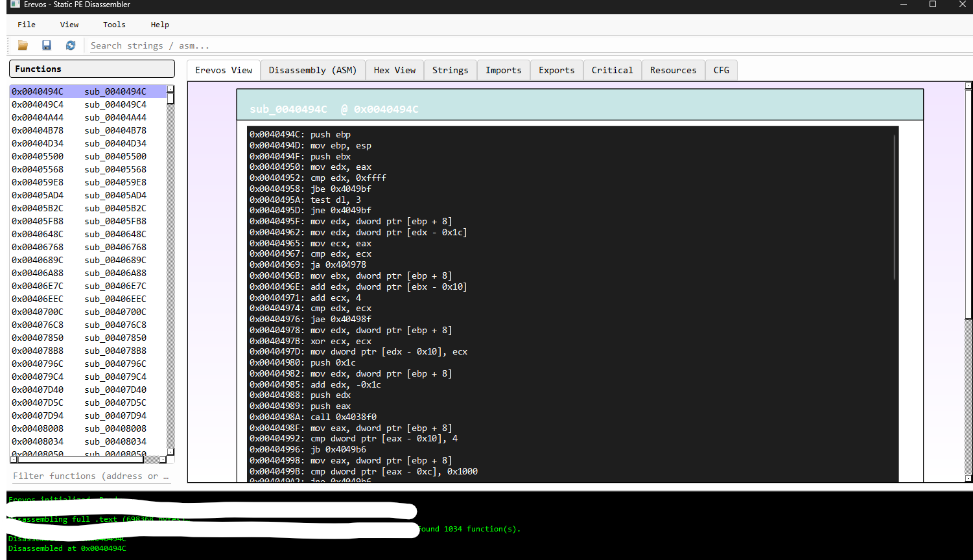Viewport: 973px width, 560px height.
Task: Select function sub_00404A44 in the list
Action: (88, 117)
